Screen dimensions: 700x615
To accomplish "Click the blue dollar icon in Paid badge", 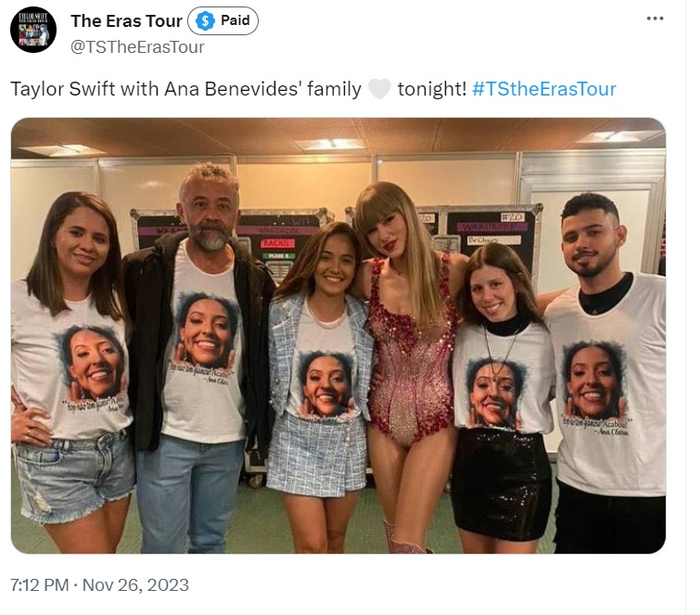I will pos(205,21).
